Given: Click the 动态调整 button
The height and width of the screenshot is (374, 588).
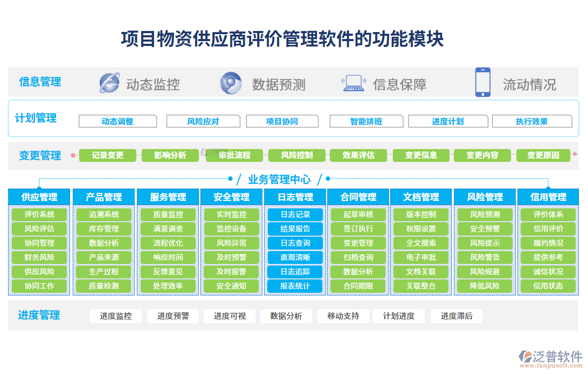Looking at the screenshot, I should click(118, 121).
